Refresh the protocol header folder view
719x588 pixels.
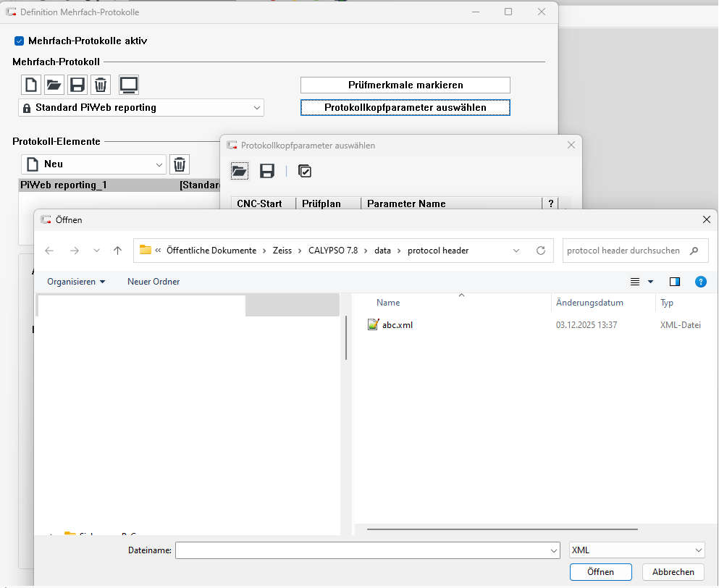coord(540,251)
